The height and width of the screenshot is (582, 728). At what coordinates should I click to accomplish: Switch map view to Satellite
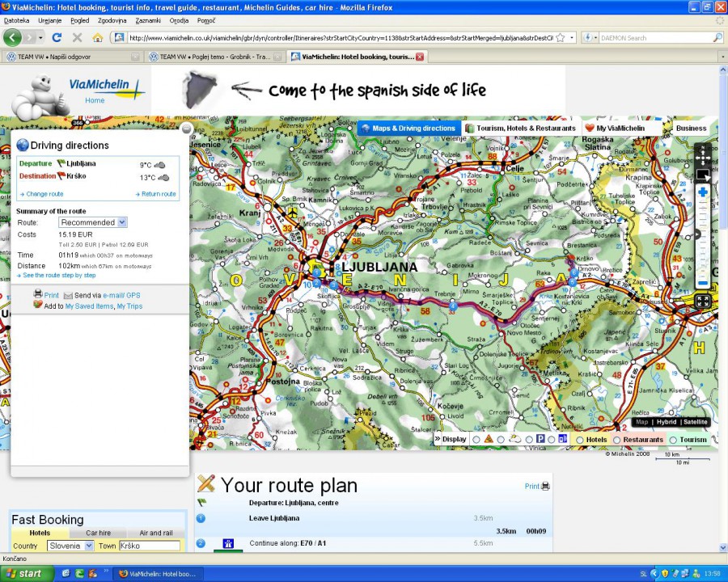point(696,422)
